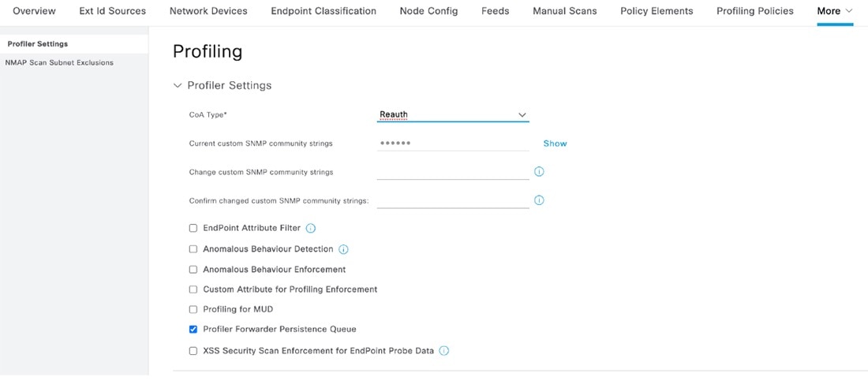Open the More menu dropdown
The image size is (868, 388).
[835, 11]
